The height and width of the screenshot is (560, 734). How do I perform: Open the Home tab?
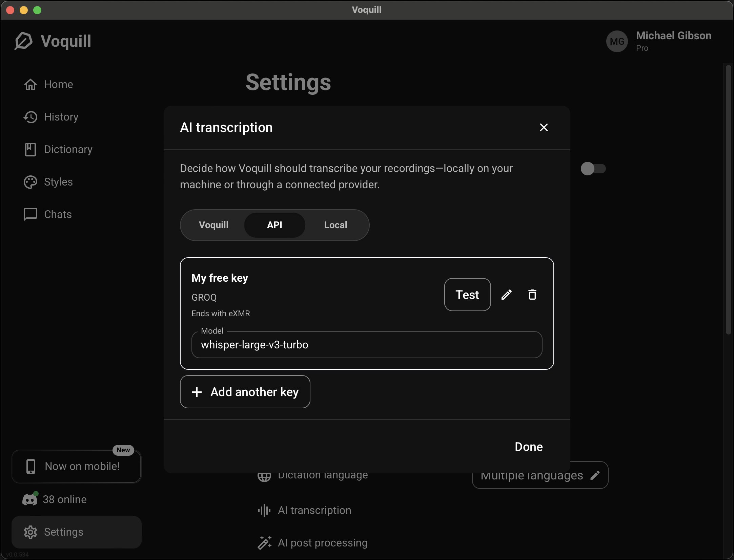(x=58, y=84)
